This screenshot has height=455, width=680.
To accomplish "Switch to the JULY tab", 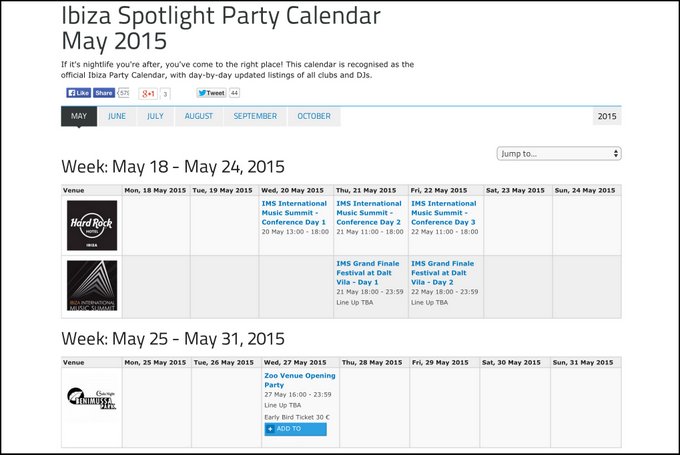I will pos(155,116).
